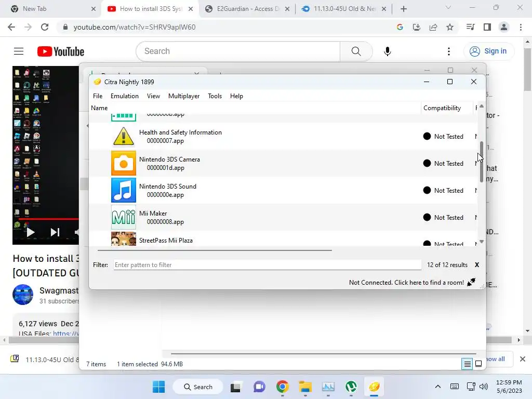Reload the Chrome page
The image size is (532, 399).
click(x=45, y=27)
